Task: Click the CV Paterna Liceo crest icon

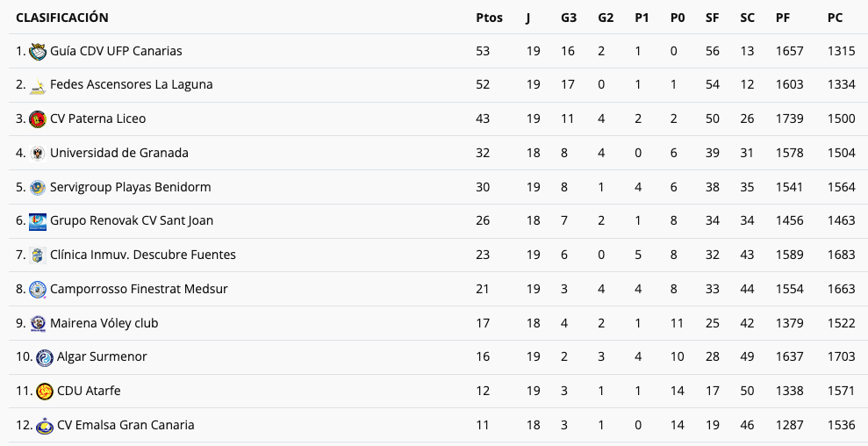Action: pyautogui.click(x=38, y=119)
